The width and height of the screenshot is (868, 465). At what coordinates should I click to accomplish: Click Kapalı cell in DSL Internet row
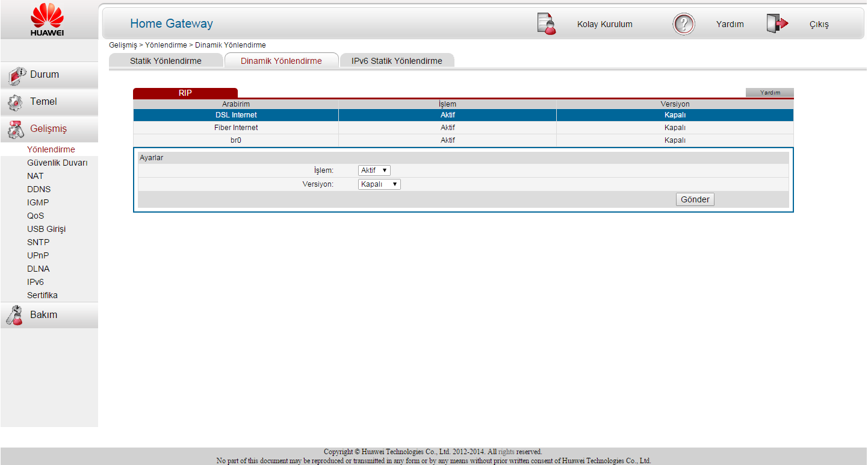675,115
